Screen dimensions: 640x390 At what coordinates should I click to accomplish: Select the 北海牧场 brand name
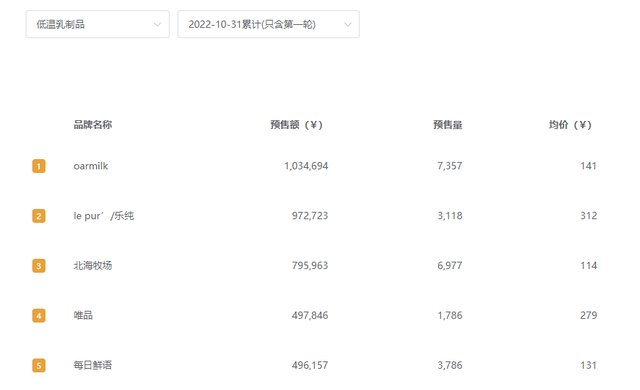click(93, 266)
